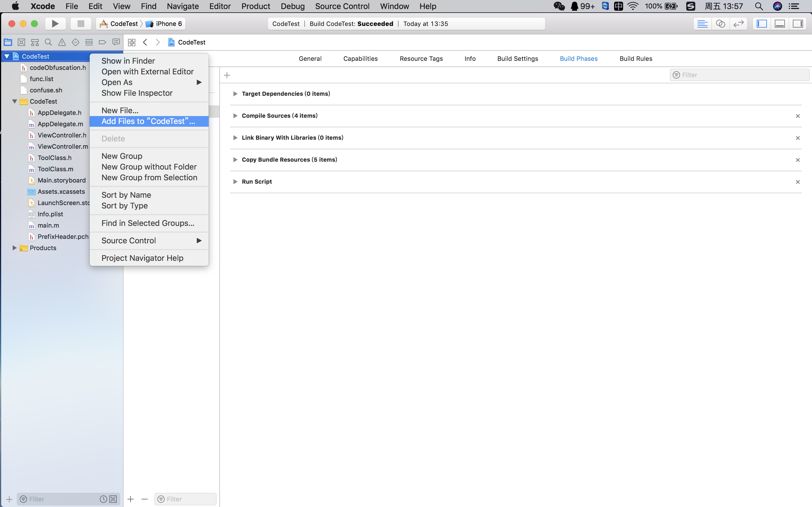Select Build Phases tab
The image size is (812, 507).
tap(579, 58)
